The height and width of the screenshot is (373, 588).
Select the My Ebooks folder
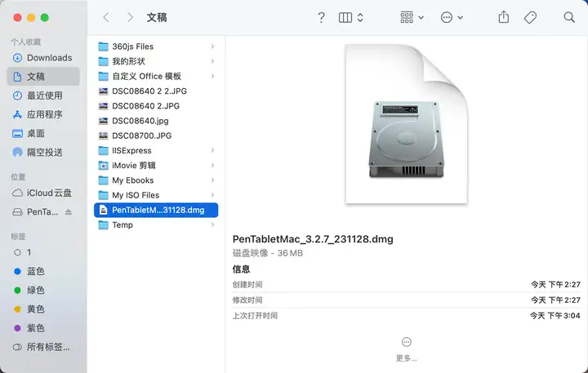coord(156,180)
